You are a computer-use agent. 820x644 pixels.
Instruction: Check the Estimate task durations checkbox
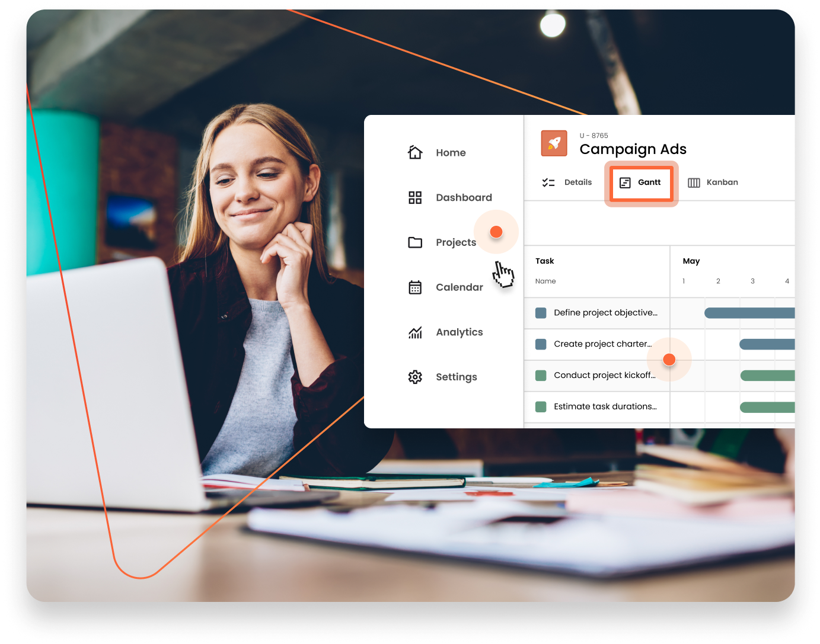pos(541,406)
